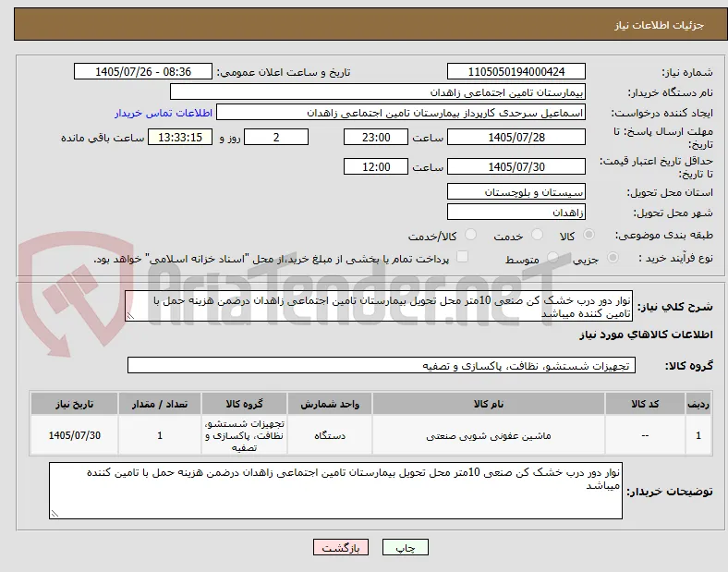Click the چاپ (print) button
This screenshot has height=572, width=728.
coord(405,547)
